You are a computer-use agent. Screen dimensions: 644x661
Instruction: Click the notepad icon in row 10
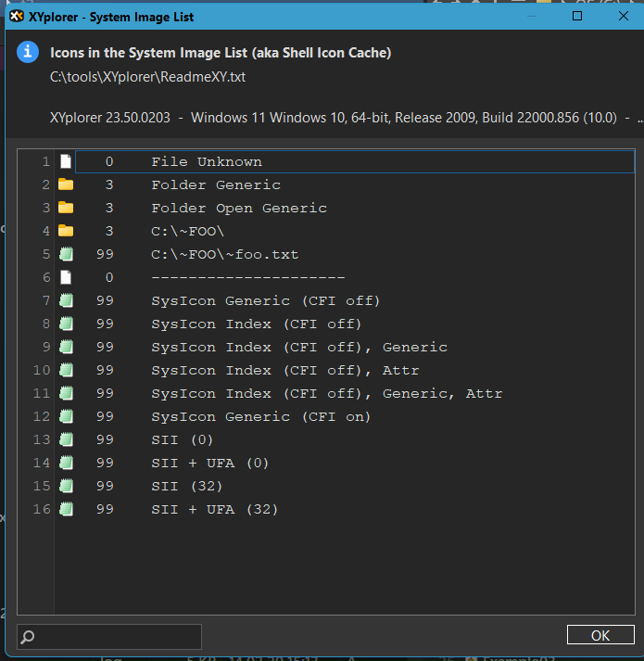(66, 370)
